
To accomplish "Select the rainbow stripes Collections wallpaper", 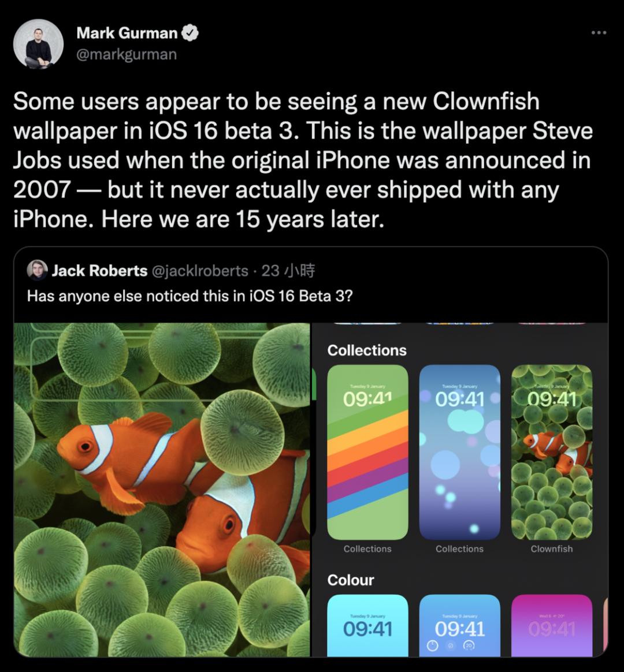I will pos(367,452).
